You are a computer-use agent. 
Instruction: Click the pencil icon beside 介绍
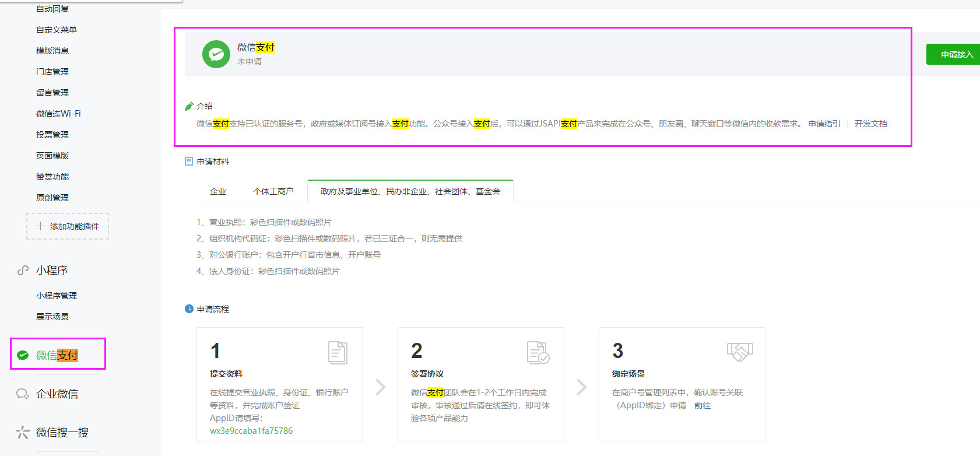[x=189, y=106]
